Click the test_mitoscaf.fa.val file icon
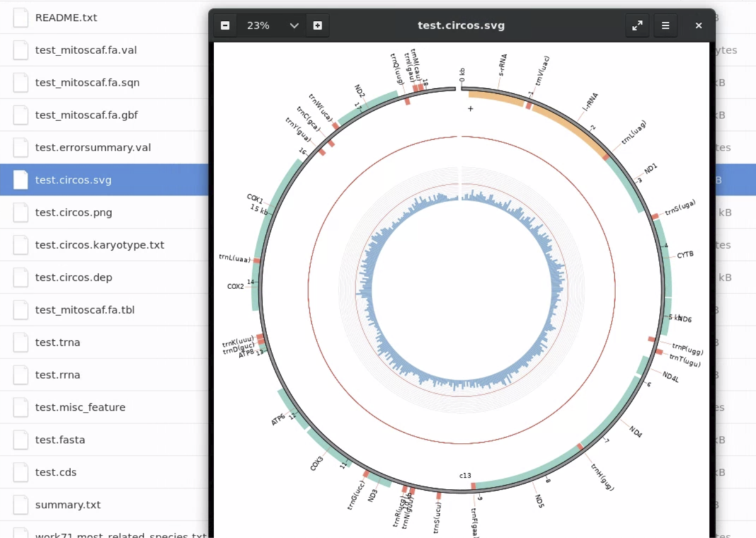The image size is (756, 538). pyautogui.click(x=21, y=50)
